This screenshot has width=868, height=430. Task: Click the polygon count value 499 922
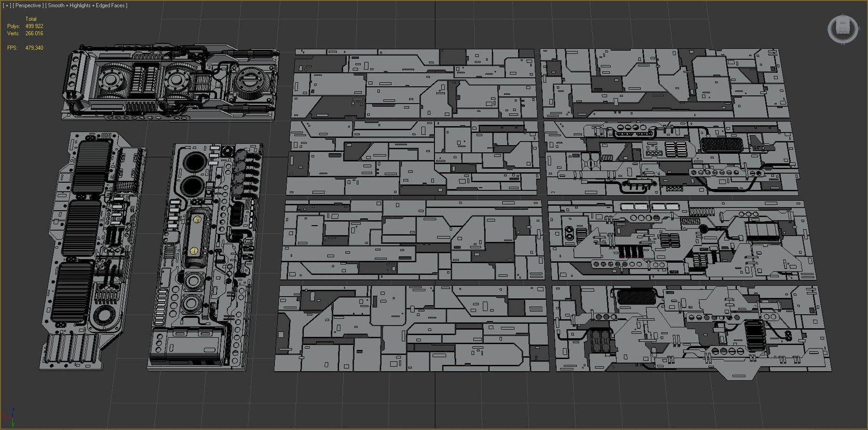pyautogui.click(x=34, y=26)
